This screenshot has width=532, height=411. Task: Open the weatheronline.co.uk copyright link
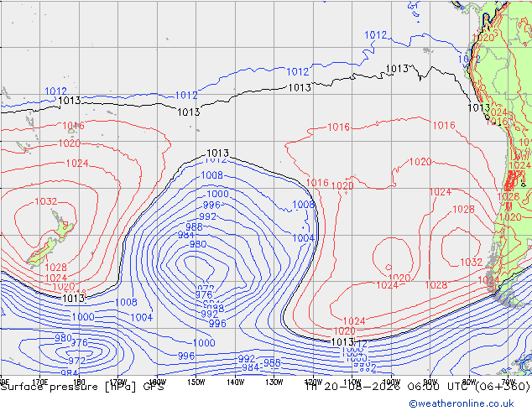[x=462, y=403]
